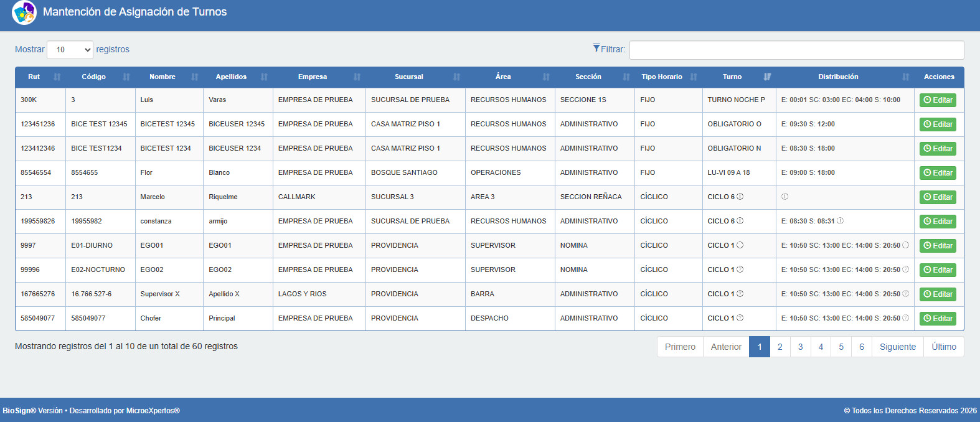
Task: Click Rut cell '199559826'
Action: tap(38, 221)
